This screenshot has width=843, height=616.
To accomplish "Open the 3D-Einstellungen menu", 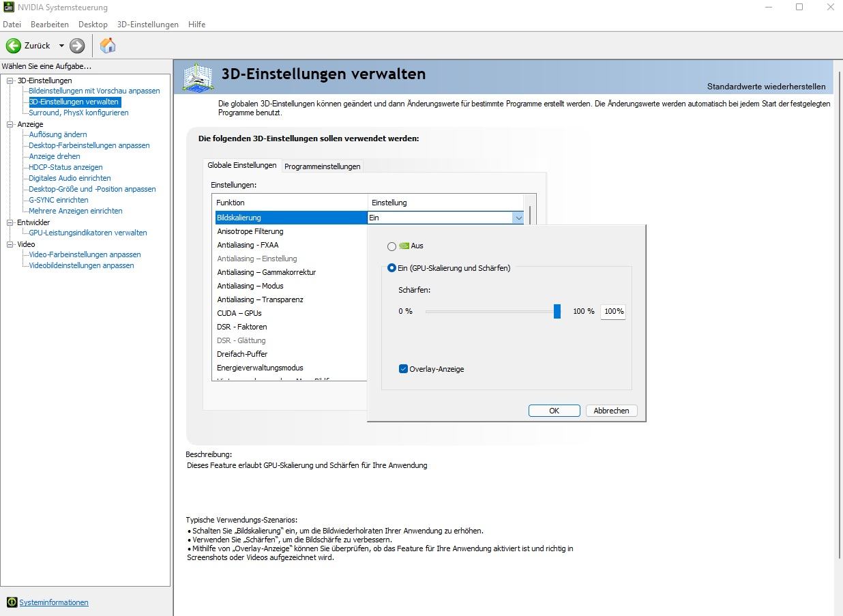I will click(x=148, y=24).
